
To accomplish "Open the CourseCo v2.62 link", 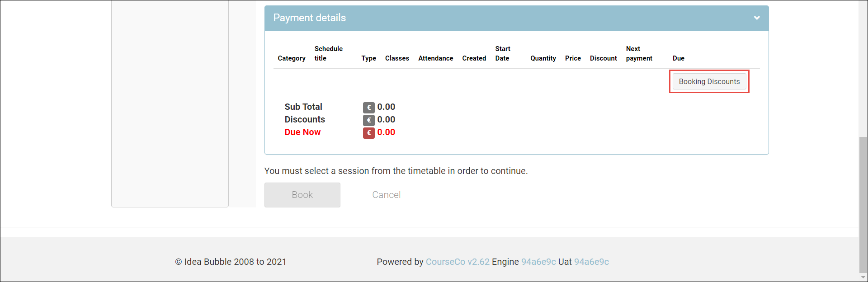I will click(x=457, y=262).
